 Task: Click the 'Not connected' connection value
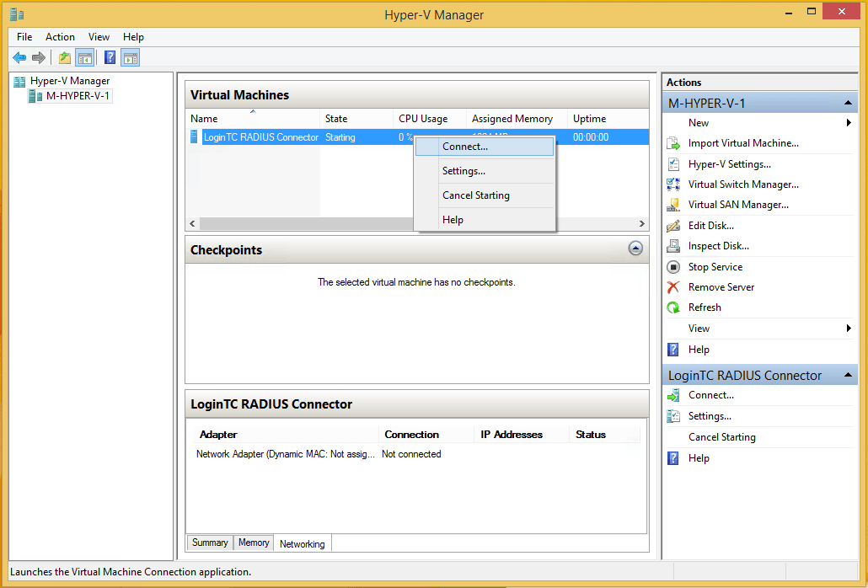(411, 454)
